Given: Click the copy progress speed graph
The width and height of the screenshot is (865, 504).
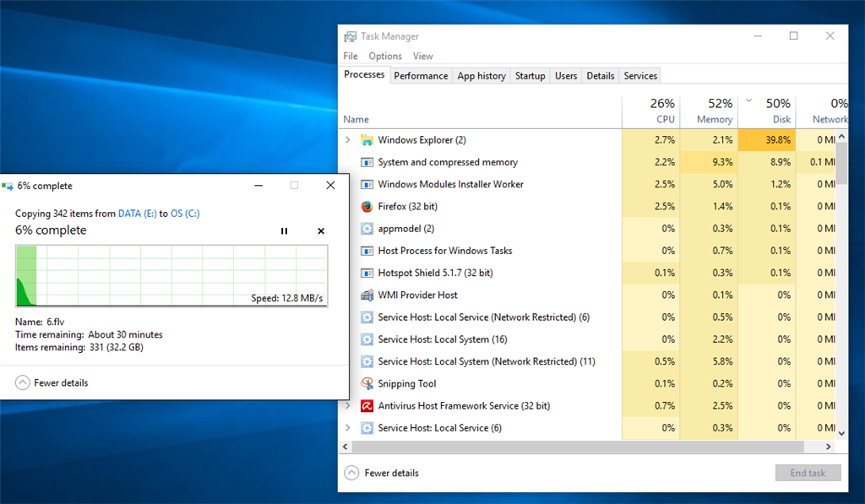Looking at the screenshot, I should coord(171,276).
